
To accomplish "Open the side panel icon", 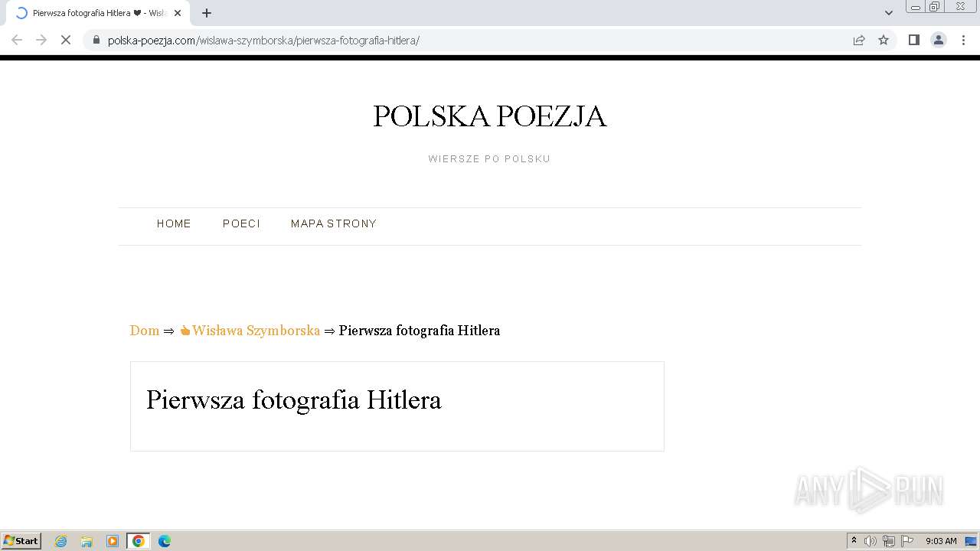I will 913,40.
